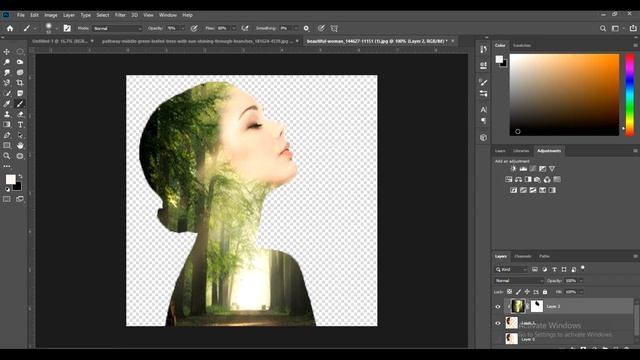Viewport: 640px width, 360px height.
Task: Click the foreground swatch in Color panel
Action: pos(499,60)
